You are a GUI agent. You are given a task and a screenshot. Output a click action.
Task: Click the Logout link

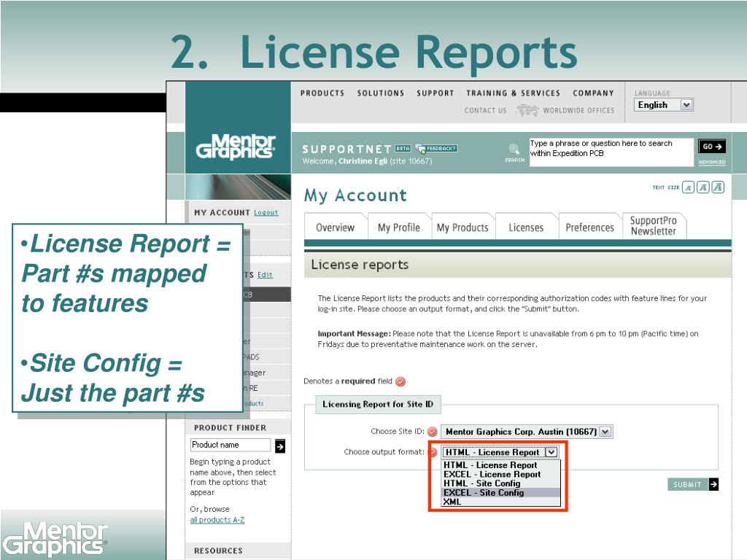266,212
